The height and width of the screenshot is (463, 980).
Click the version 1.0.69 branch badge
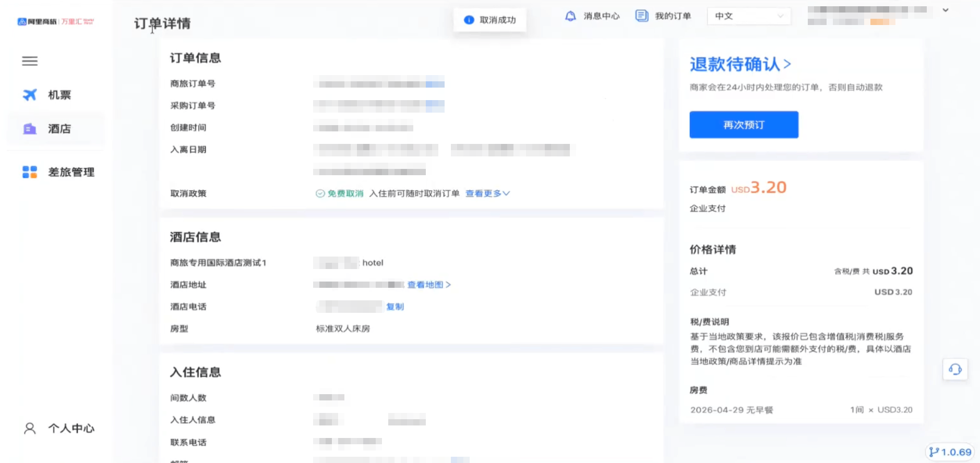click(950, 452)
